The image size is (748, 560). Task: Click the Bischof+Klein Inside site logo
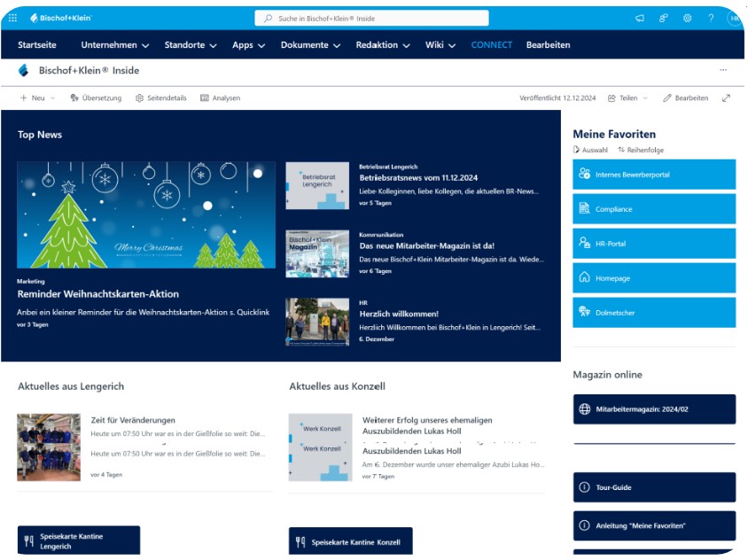coord(23,71)
